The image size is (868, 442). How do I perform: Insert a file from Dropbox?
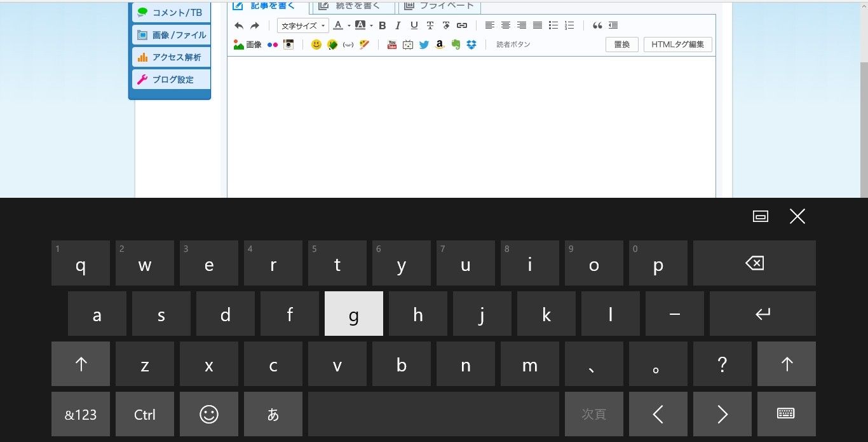(471, 45)
